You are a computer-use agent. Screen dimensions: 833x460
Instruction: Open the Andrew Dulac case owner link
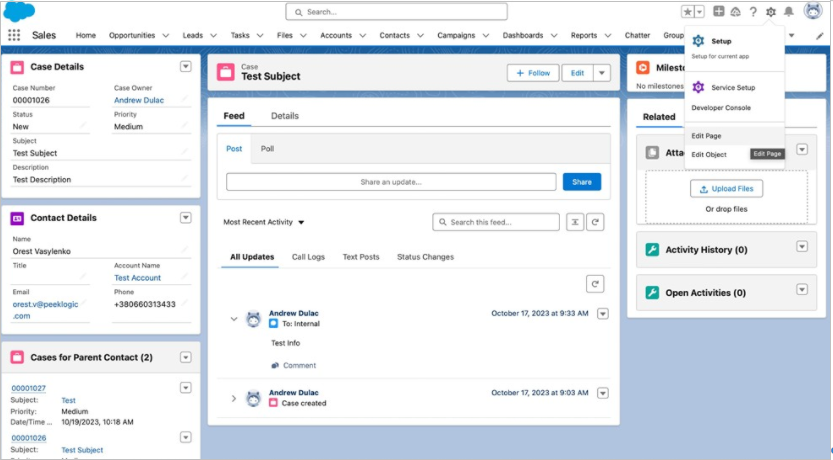tap(138, 100)
